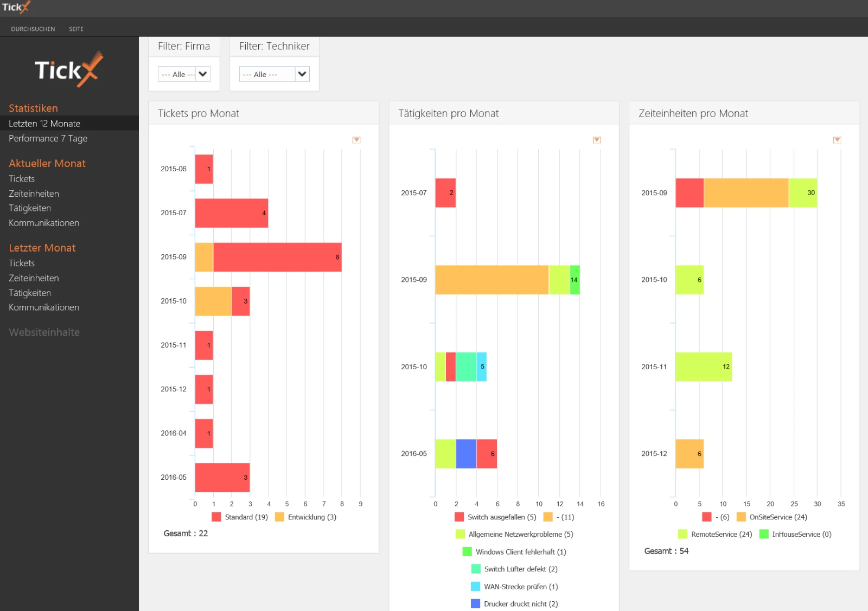This screenshot has width=868, height=611.
Task: Open Zeiteinheiten under Aktueller Monat
Action: click(34, 194)
